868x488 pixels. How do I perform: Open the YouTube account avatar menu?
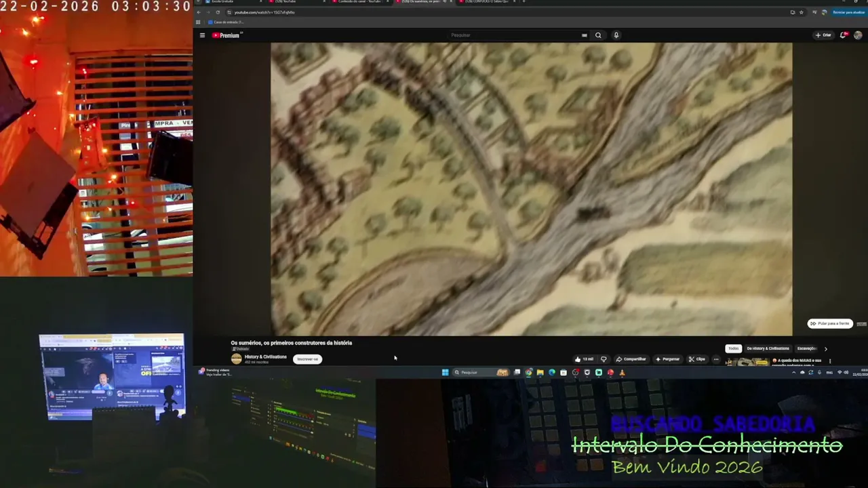pos(858,35)
